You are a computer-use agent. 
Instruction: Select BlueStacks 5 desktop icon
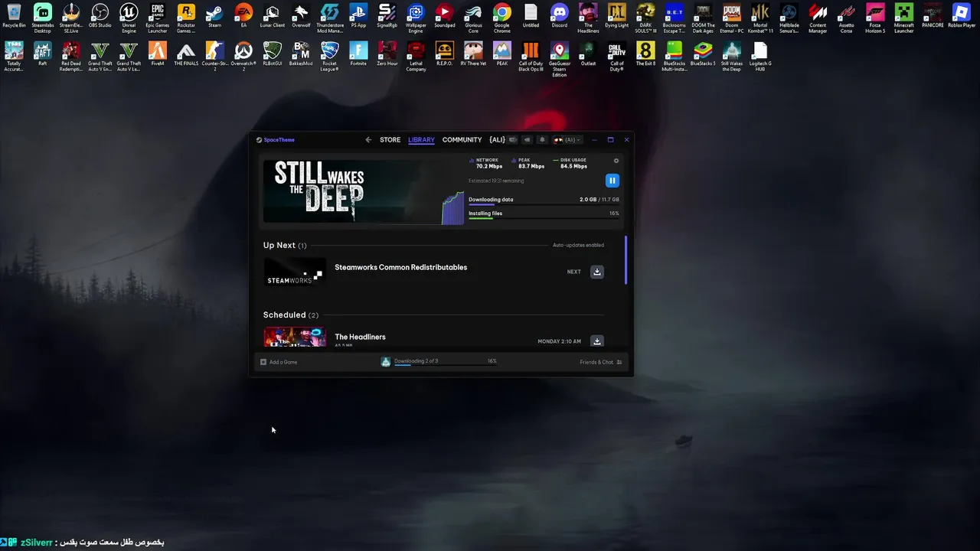[703, 54]
